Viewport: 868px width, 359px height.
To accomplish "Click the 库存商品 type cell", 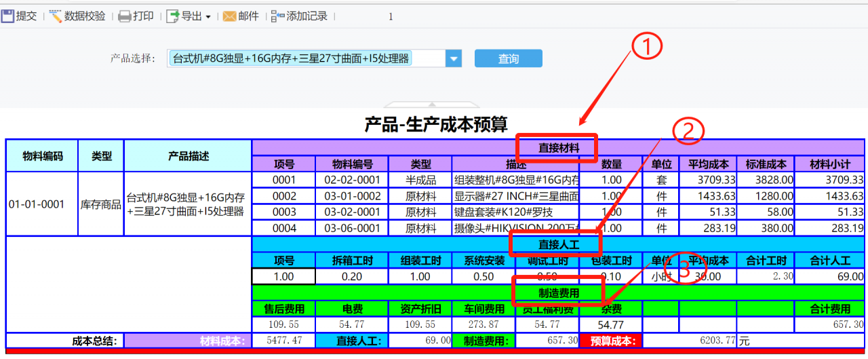I will tap(101, 204).
